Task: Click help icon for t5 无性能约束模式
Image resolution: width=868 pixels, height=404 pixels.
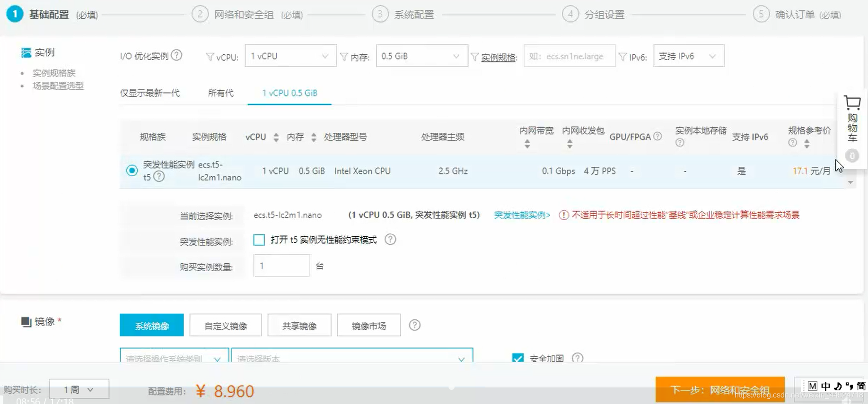Action: (390, 240)
